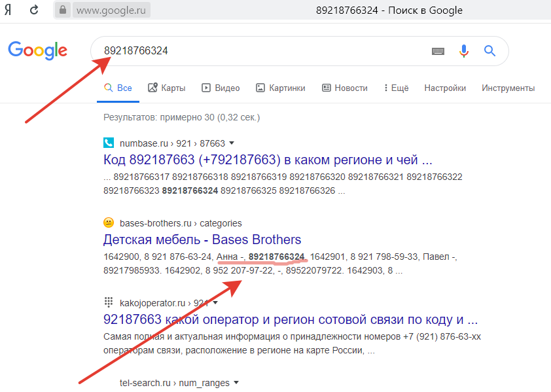Click the Yandex browser Я icon
551x392 pixels.
[x=8, y=10]
